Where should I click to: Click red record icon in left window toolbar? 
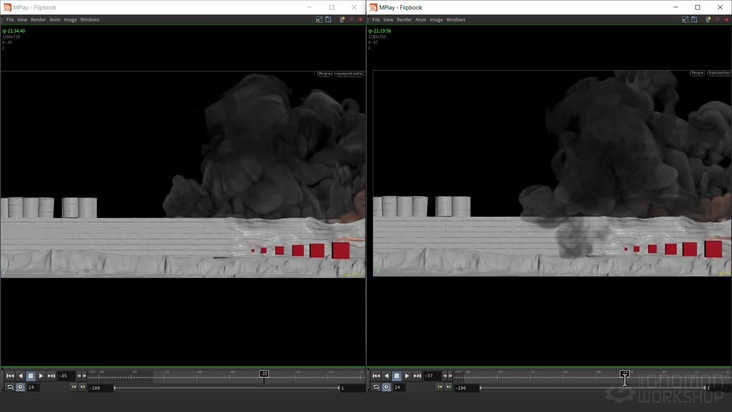tap(360, 20)
